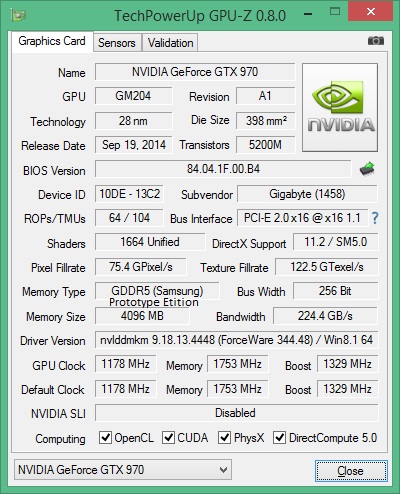The width and height of the screenshot is (400, 494).
Task: Click the screenshot camera icon
Action: [376, 41]
